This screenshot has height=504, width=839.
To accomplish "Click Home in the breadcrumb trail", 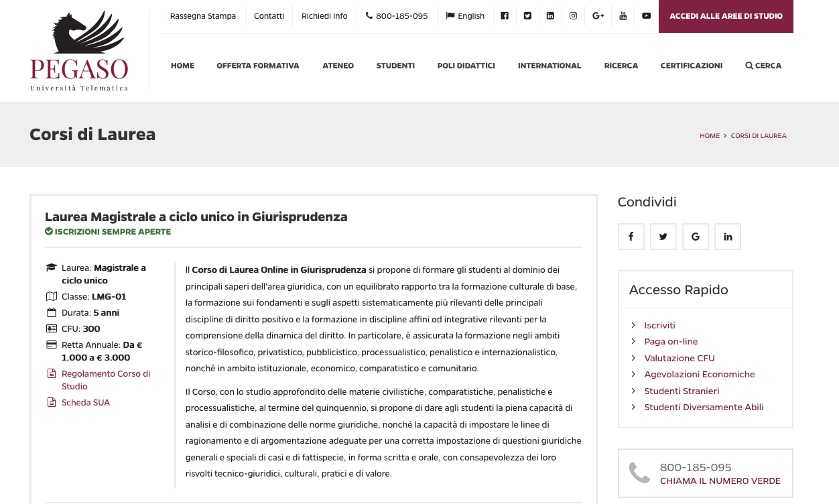I will [x=710, y=135].
